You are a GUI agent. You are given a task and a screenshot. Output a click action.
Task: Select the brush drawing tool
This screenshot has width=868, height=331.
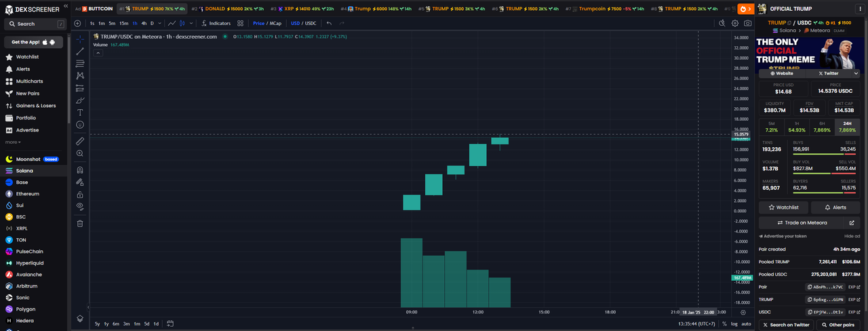point(80,100)
